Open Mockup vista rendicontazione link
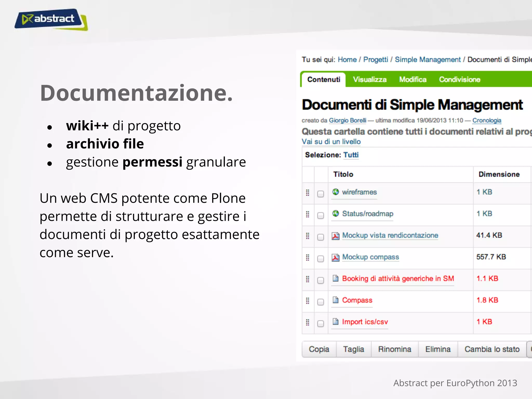The width and height of the screenshot is (532, 399). 390,235
